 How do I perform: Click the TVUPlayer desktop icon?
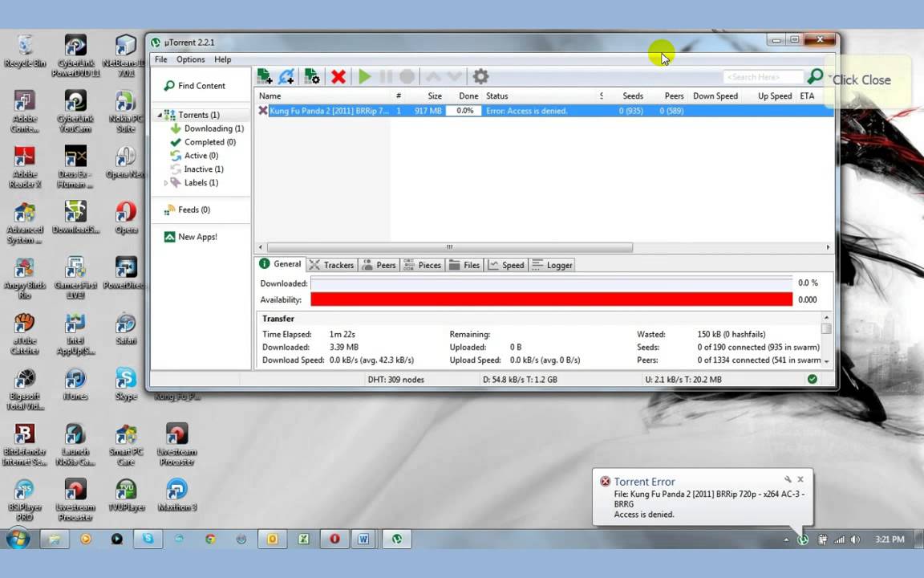pyautogui.click(x=126, y=495)
